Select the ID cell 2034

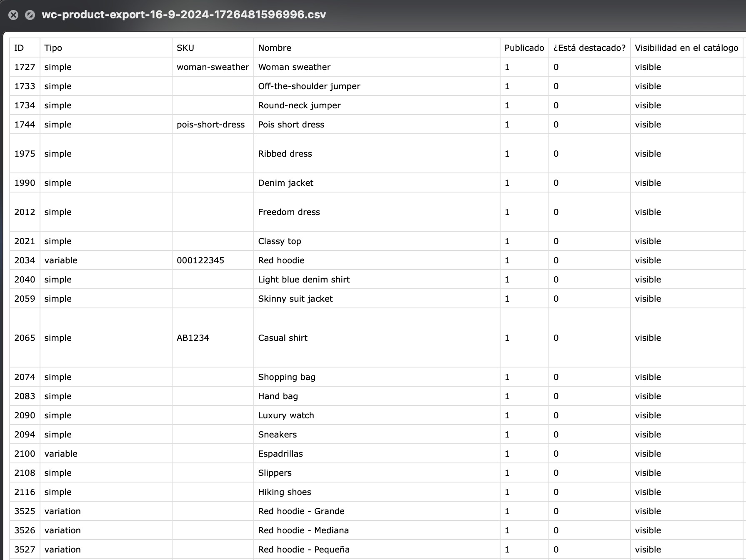25,260
